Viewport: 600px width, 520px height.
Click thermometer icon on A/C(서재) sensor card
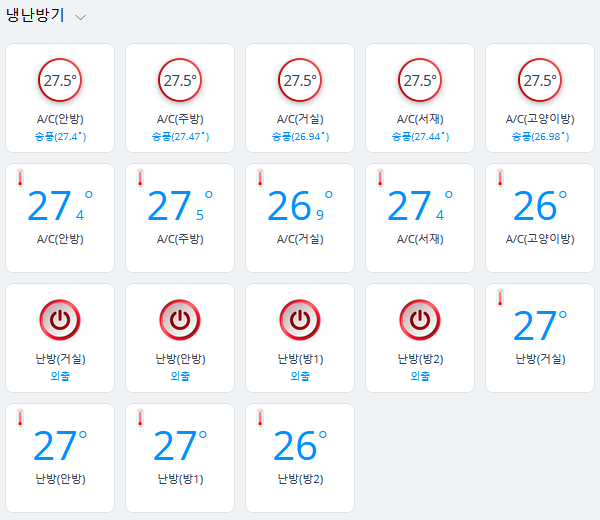point(380,178)
